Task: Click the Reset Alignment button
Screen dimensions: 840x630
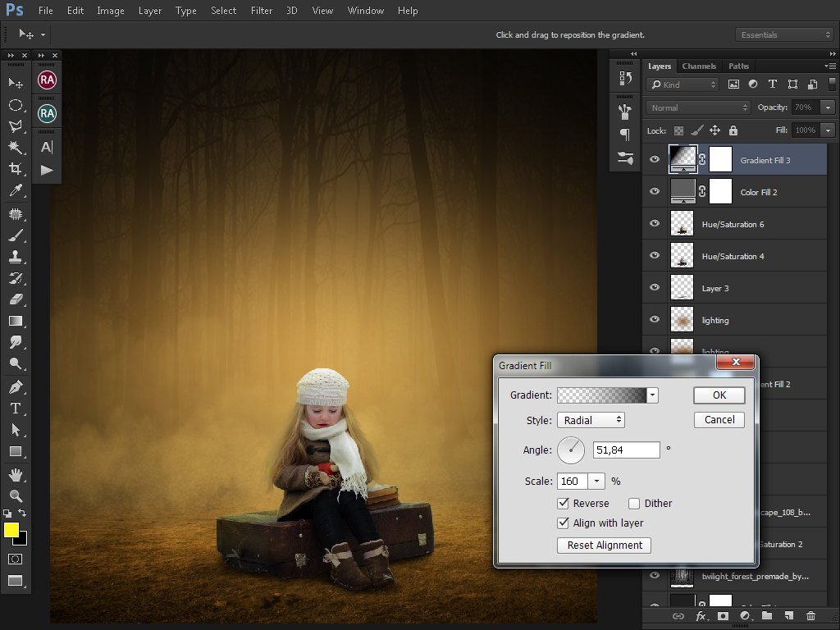Action: click(604, 546)
